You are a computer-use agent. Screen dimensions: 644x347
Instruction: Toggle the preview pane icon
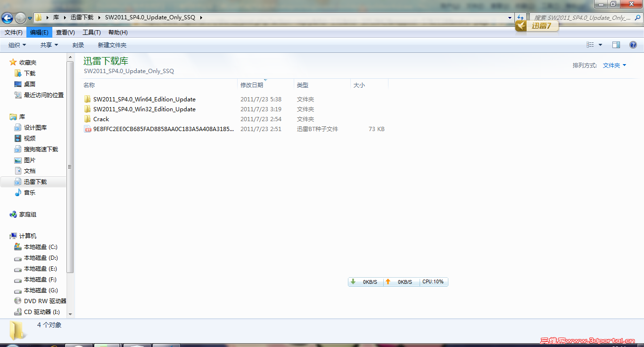616,45
